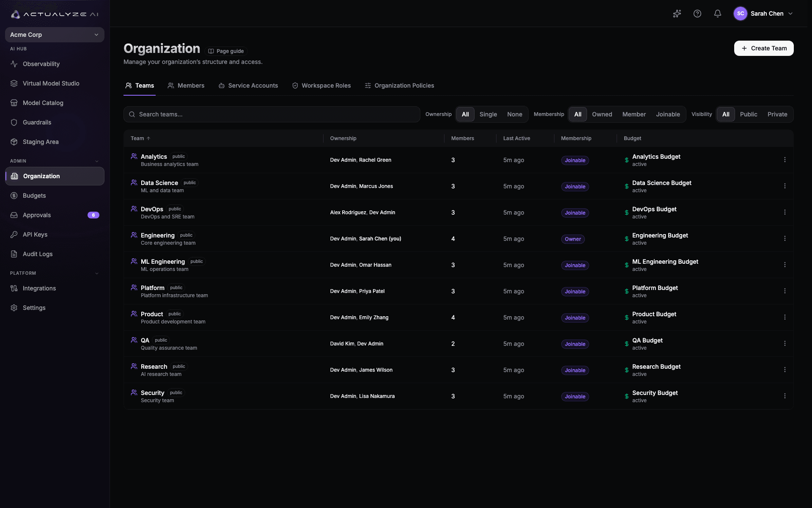Screen dimensions: 812x508
Task: Open Guardrails page
Action: click(55, 122)
